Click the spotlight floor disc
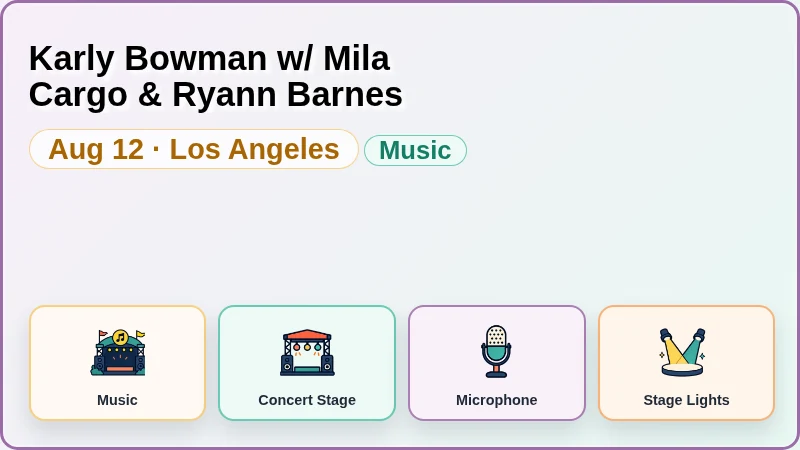The image size is (800, 450). click(x=683, y=370)
